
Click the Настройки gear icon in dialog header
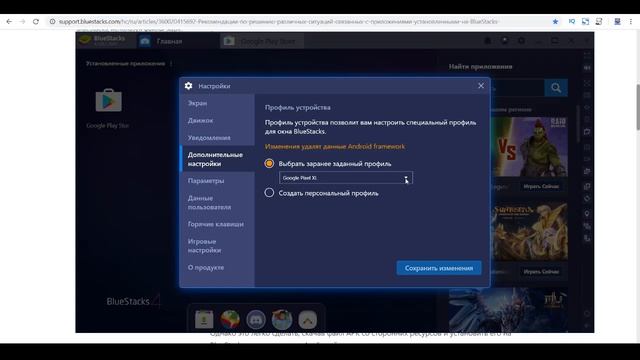point(188,86)
